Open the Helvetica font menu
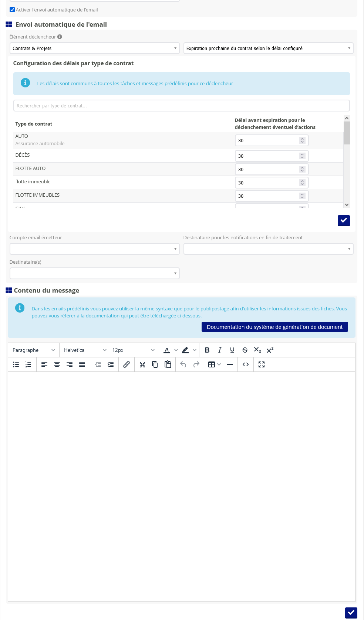 [85, 350]
